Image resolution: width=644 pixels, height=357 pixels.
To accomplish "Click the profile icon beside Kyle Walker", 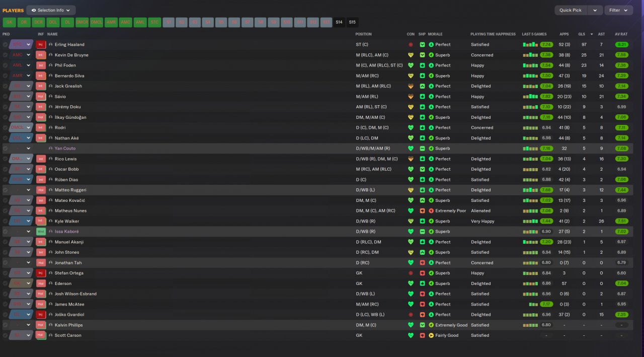I will (x=51, y=221).
